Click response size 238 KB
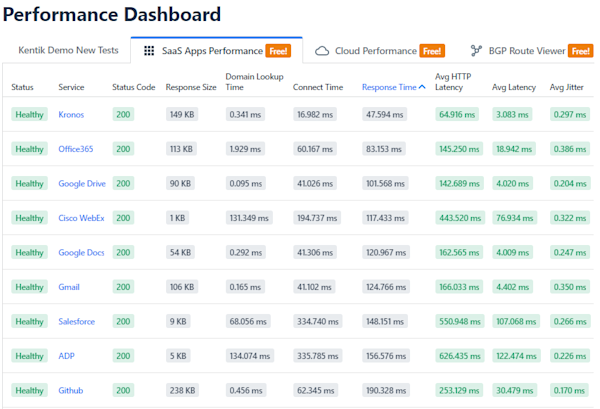 [182, 390]
